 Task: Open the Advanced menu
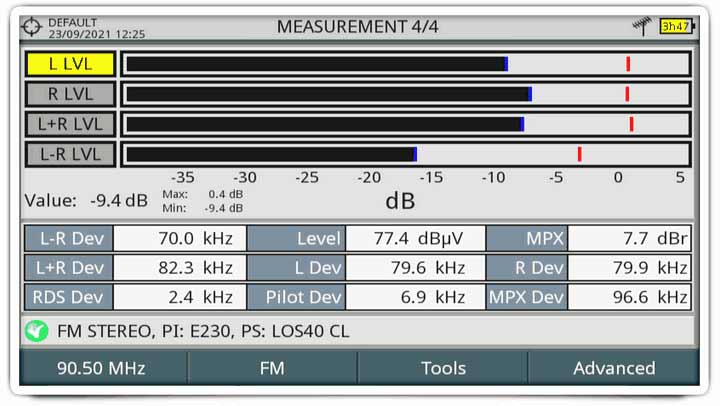coord(614,368)
